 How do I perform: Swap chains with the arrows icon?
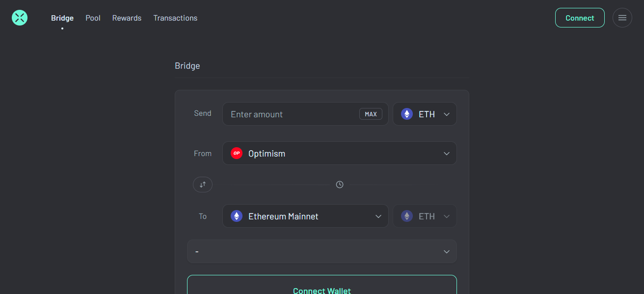(x=203, y=185)
